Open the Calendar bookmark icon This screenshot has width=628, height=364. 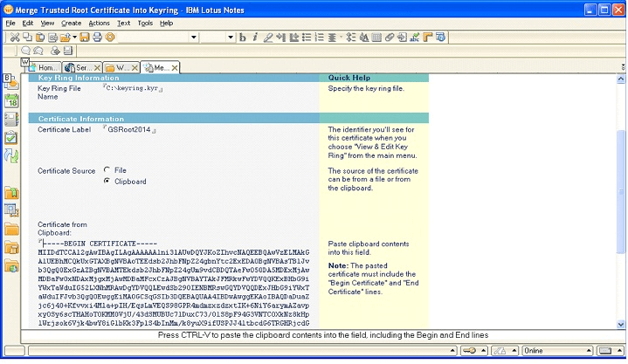pos(11,100)
